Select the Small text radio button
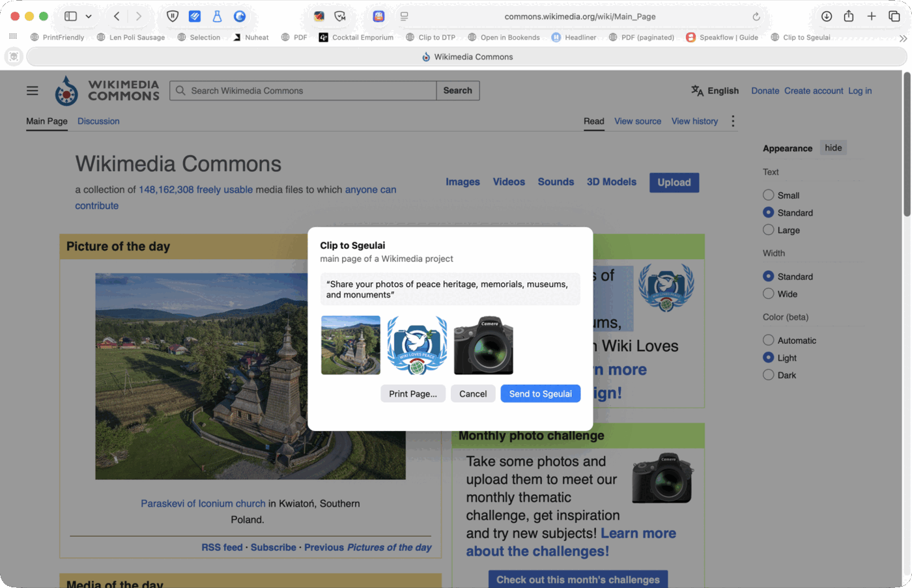The height and width of the screenshot is (588, 912). click(769, 195)
